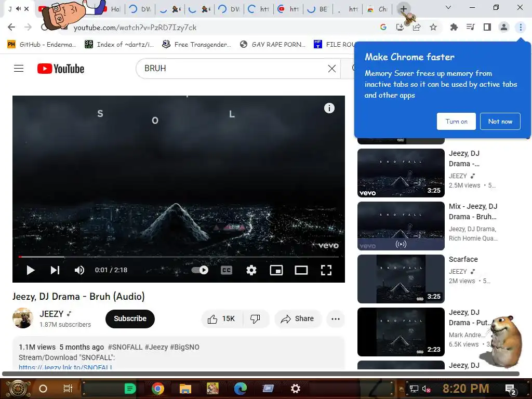Open Mix - Jeezy, DJ Drama thumbnail

401,226
